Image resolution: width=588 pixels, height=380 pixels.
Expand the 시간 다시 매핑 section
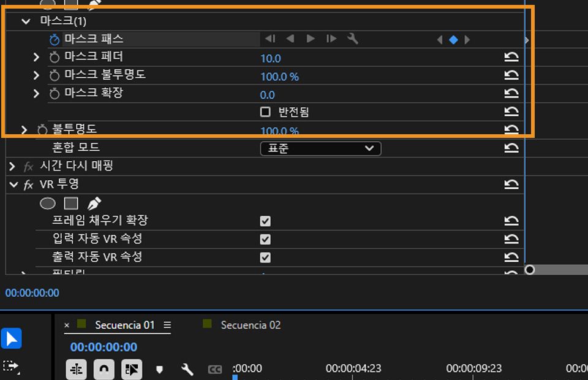12,165
